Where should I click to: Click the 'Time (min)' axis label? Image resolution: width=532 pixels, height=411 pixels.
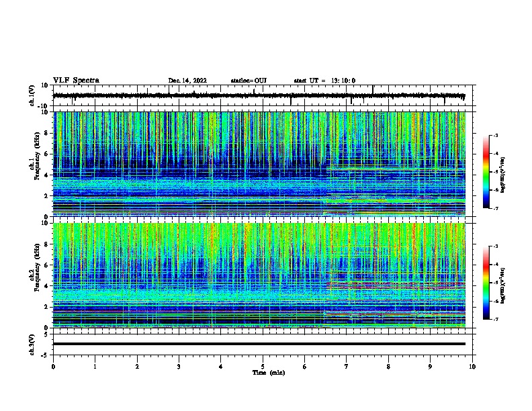[x=269, y=372]
